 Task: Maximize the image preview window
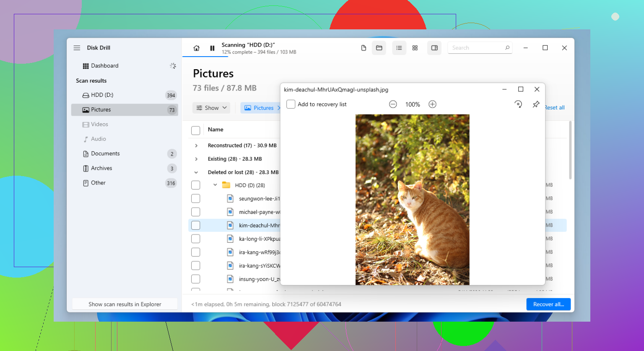tap(521, 89)
